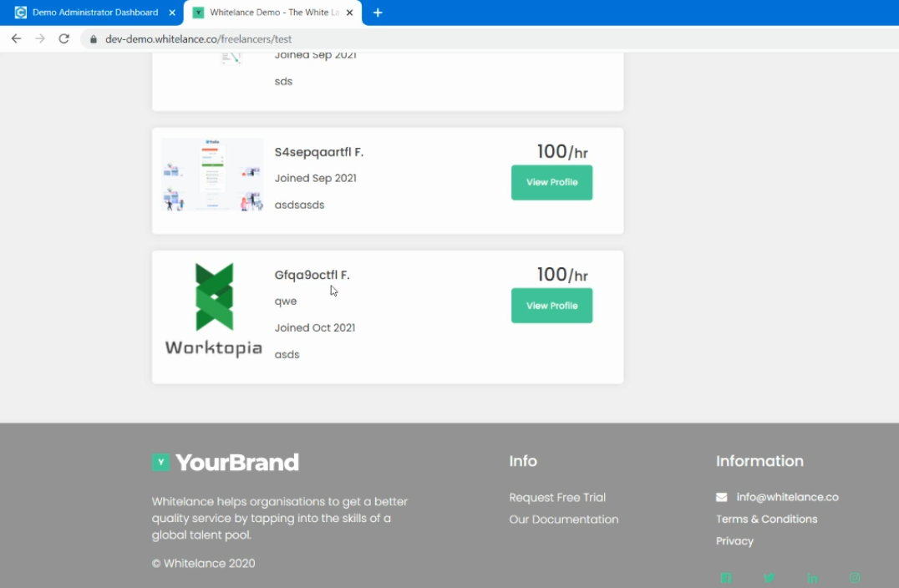
Task: Switch to Demo Administrator Dashboard tab
Action: tap(94, 13)
